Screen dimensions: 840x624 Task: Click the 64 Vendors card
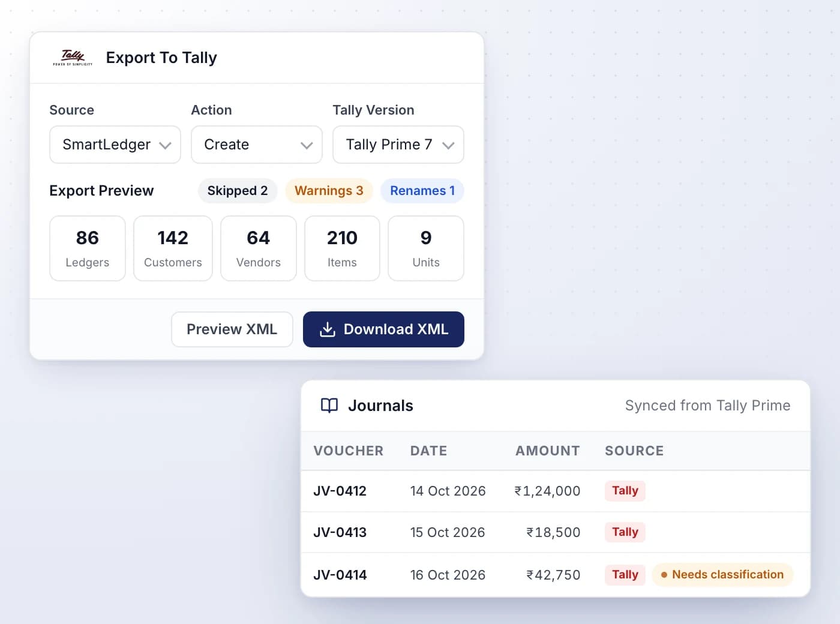pyautogui.click(x=259, y=248)
